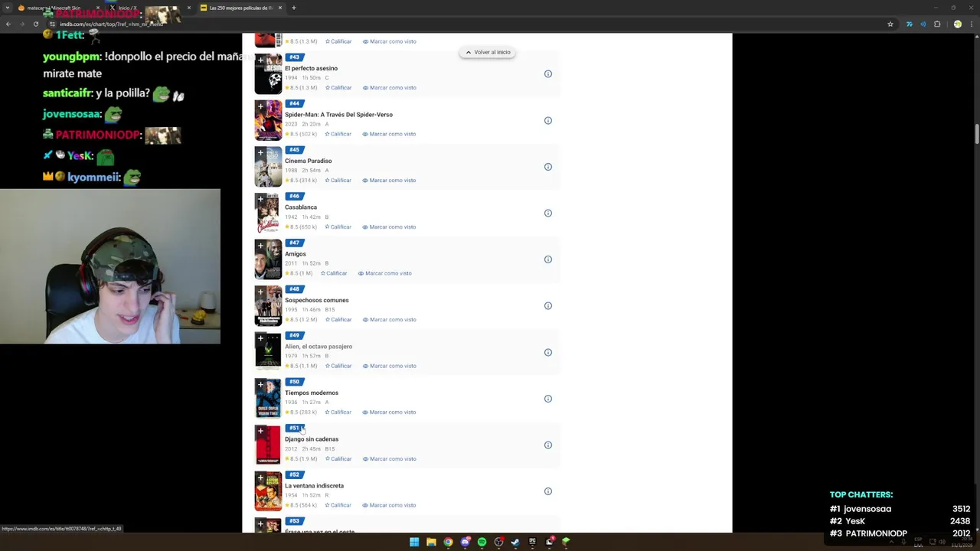Show info icon for Tiempos modernos
Viewport: 980px width, 551px height.
[x=547, y=399]
